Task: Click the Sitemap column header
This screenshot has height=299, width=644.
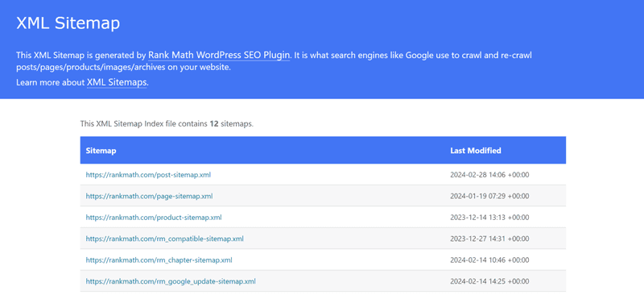Action: [x=101, y=151]
